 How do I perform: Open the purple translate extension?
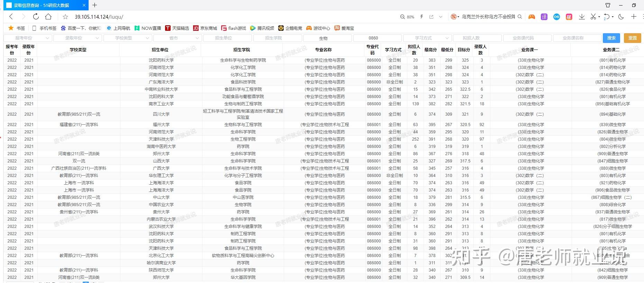tap(544, 17)
